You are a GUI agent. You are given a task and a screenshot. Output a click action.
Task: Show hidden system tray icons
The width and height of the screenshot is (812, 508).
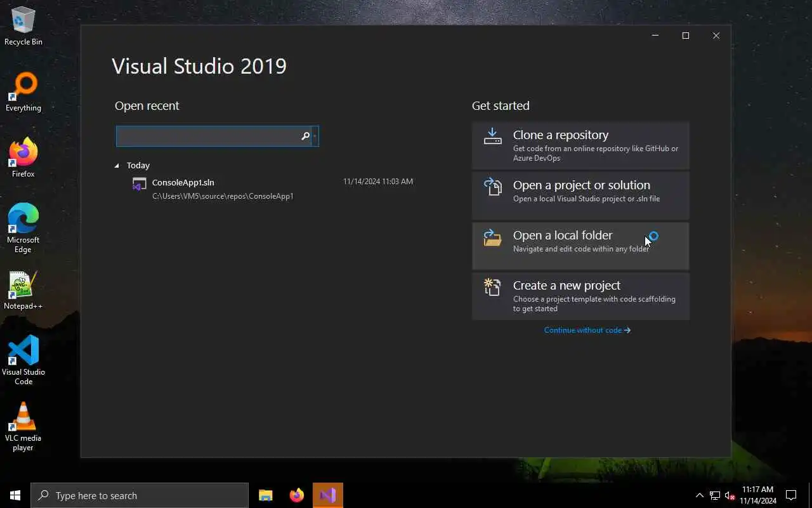click(699, 496)
